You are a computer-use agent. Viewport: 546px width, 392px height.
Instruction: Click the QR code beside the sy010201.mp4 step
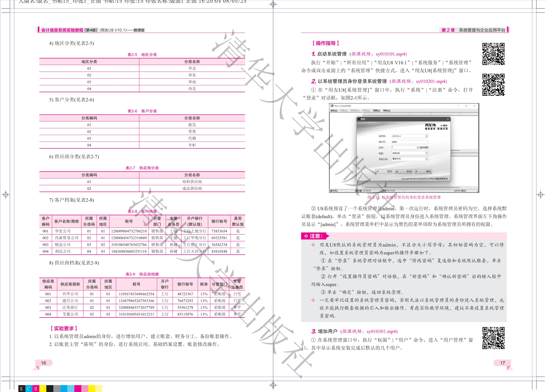click(x=493, y=85)
